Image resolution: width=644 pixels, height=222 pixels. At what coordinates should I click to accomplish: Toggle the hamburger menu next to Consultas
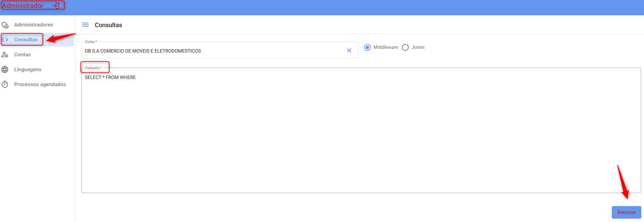[85, 25]
